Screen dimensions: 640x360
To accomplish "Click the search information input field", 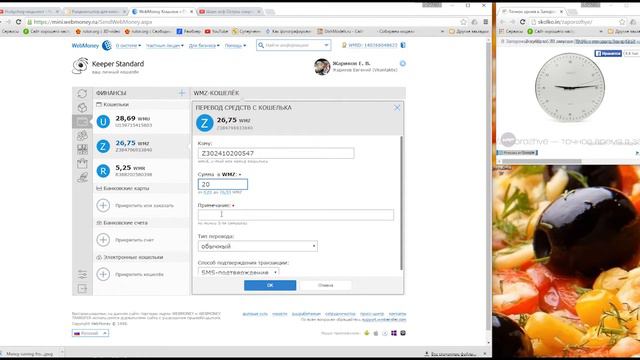I will (293, 45).
